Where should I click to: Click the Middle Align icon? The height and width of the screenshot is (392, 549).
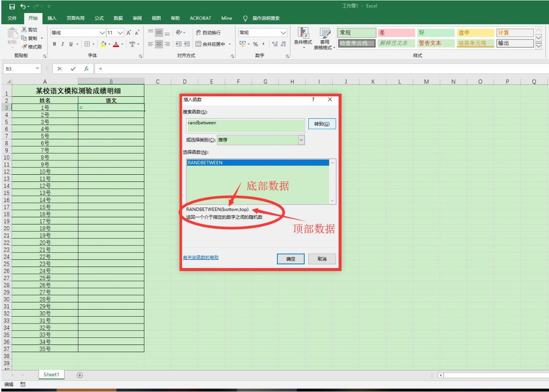tap(159, 33)
